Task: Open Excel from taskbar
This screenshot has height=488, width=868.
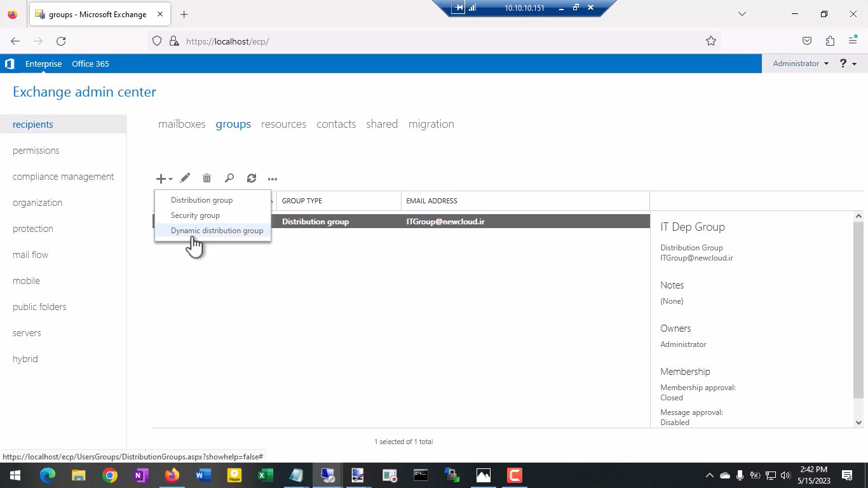Action: coord(265,475)
